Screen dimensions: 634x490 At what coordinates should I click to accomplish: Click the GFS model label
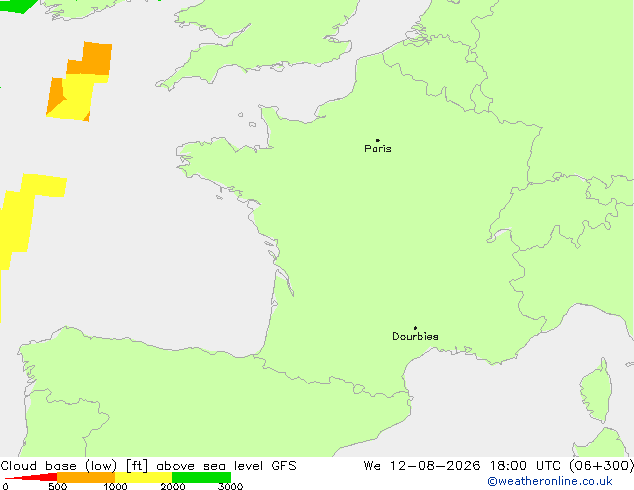point(284,466)
